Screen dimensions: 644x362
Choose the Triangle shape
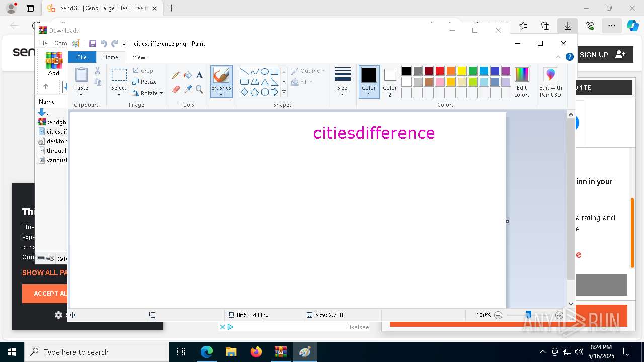coord(264,82)
